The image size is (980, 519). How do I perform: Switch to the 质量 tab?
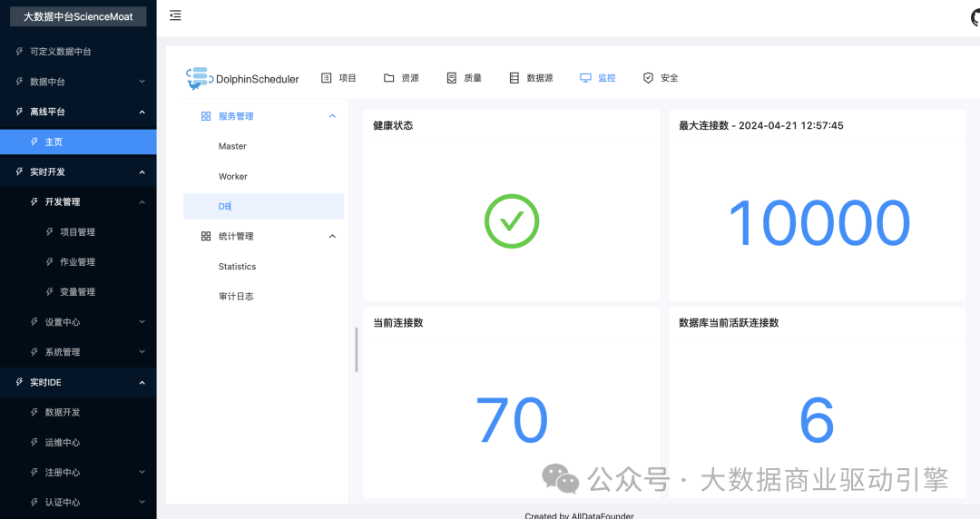[x=464, y=78]
